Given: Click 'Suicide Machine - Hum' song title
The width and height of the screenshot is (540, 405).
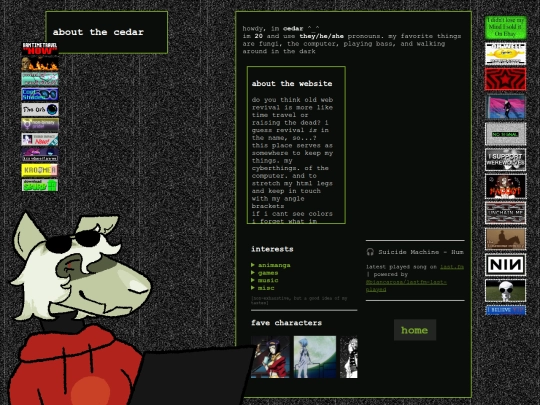Looking at the screenshot, I should tap(421, 252).
